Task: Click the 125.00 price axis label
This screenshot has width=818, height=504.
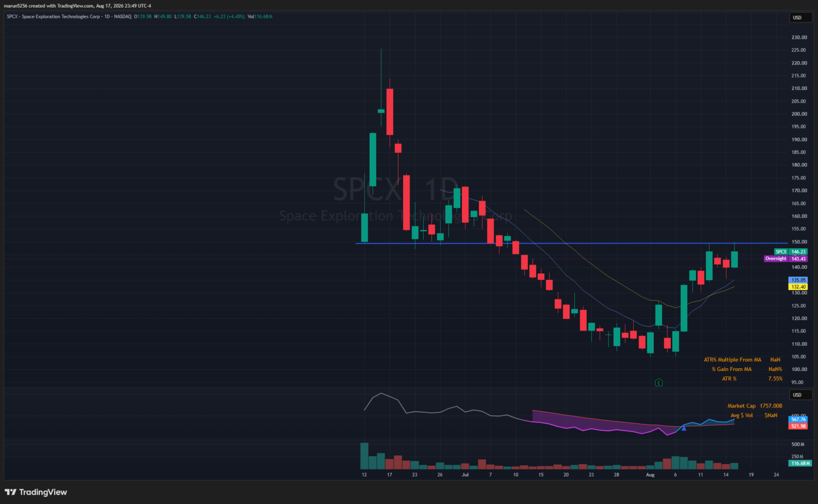Action: tap(799, 305)
